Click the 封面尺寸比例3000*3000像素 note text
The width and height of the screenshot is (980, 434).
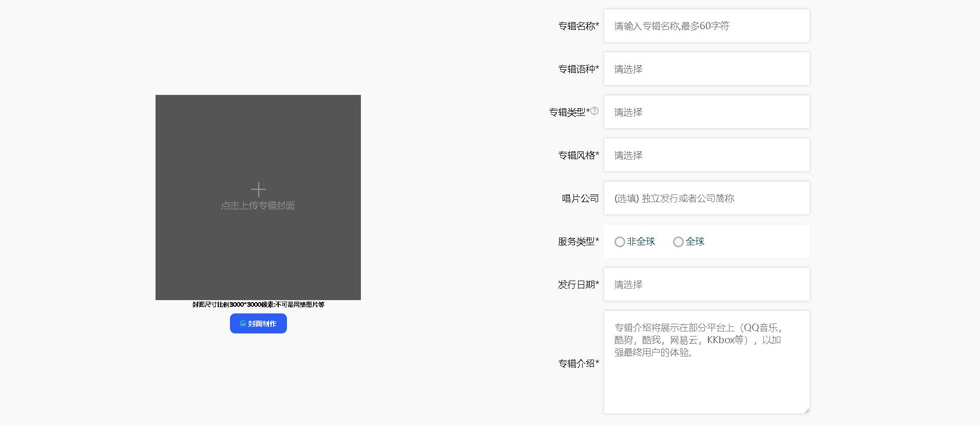click(258, 305)
